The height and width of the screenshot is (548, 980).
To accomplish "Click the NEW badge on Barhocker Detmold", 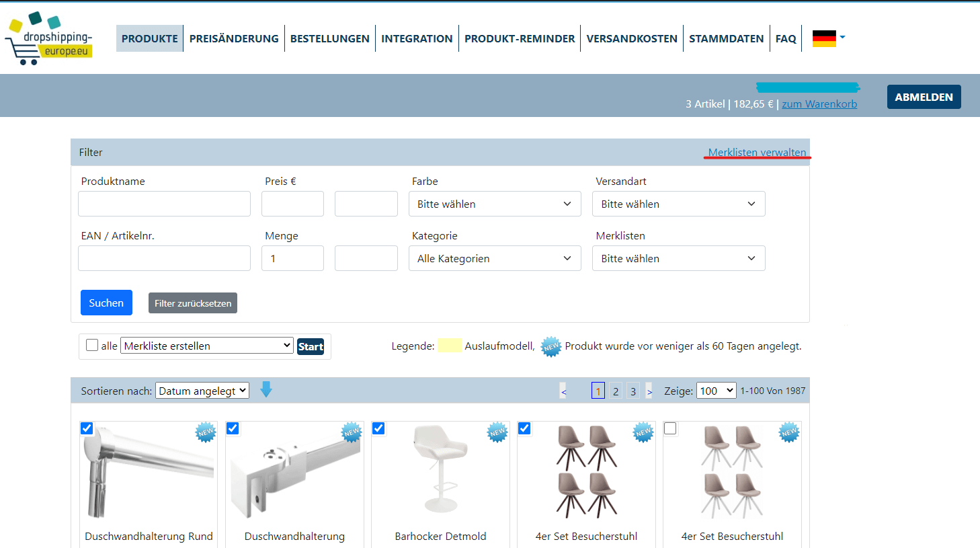I will click(x=497, y=432).
